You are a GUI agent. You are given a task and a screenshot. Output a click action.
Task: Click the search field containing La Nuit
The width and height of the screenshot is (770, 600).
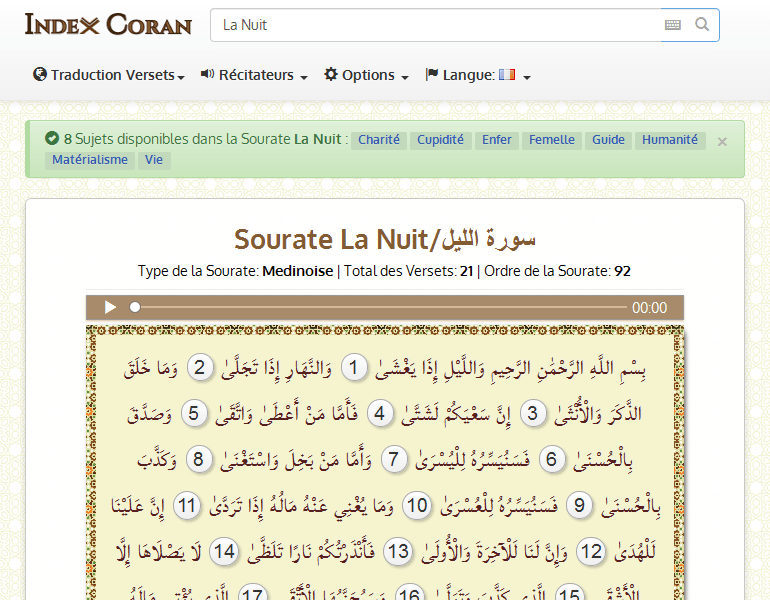click(435, 25)
